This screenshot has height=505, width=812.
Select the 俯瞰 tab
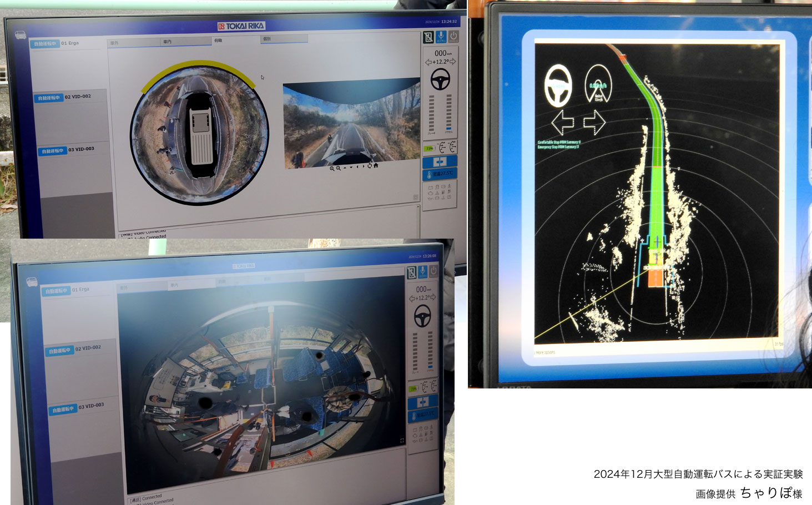[235, 41]
